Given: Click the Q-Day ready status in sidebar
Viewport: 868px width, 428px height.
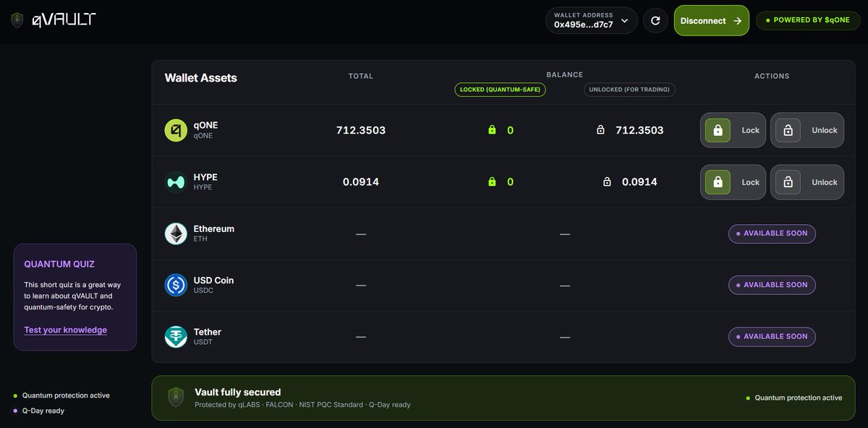Looking at the screenshot, I should (39, 411).
